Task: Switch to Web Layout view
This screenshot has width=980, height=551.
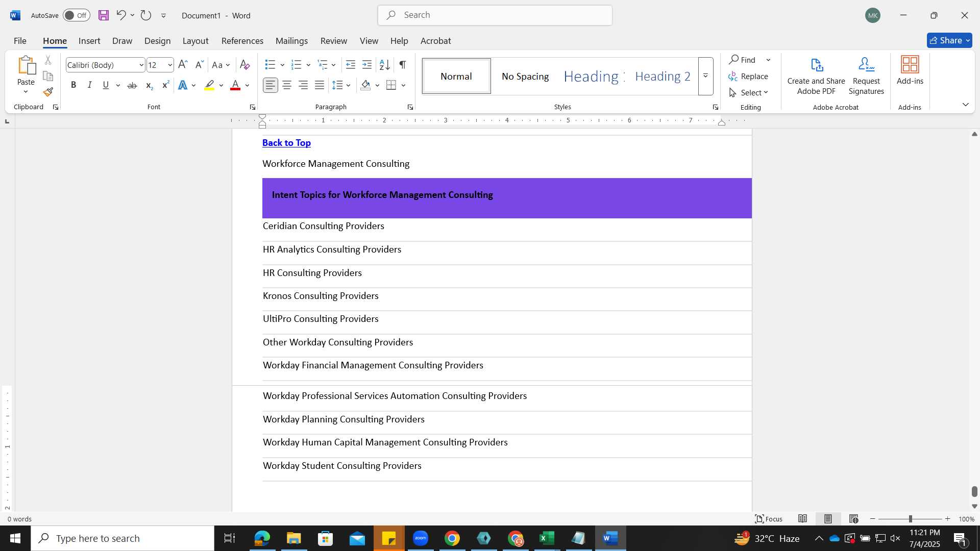Action: [853, 519]
